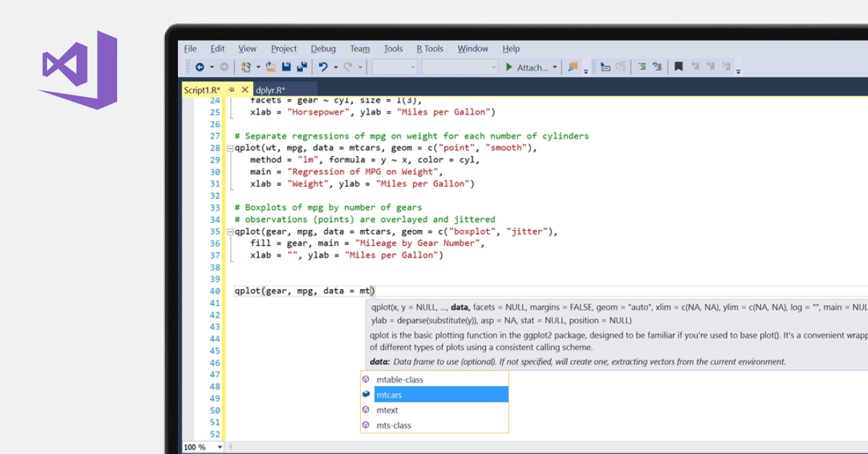Screen dimensions: 868x454
Task: Click the Next bookmark icon
Action: 710,67
